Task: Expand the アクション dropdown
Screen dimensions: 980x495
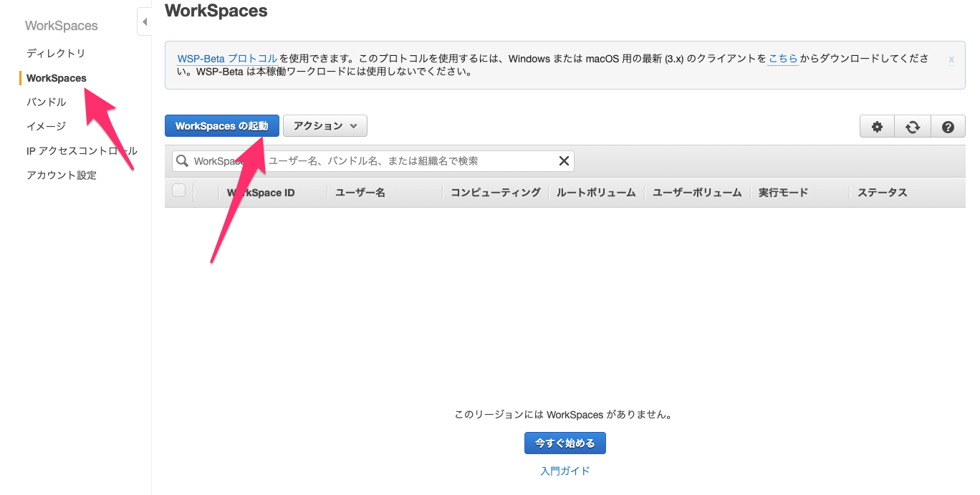Action: [325, 126]
